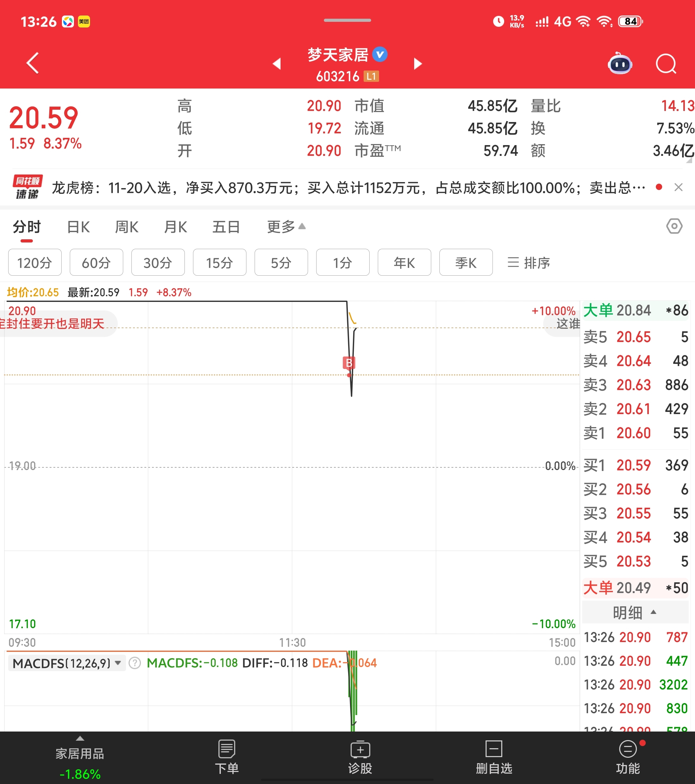
Task: Switch to 五日 tab
Action: click(226, 227)
